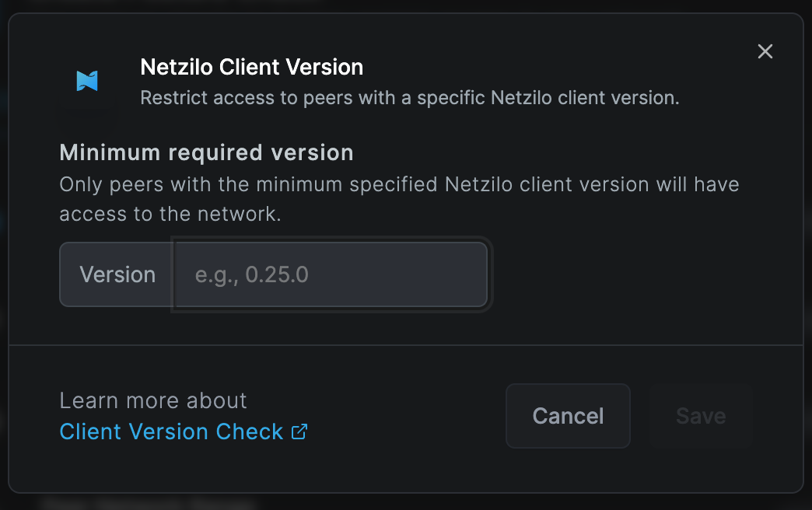Click the Restrict access to peers subtitle
This screenshot has height=510, width=812.
(x=410, y=98)
